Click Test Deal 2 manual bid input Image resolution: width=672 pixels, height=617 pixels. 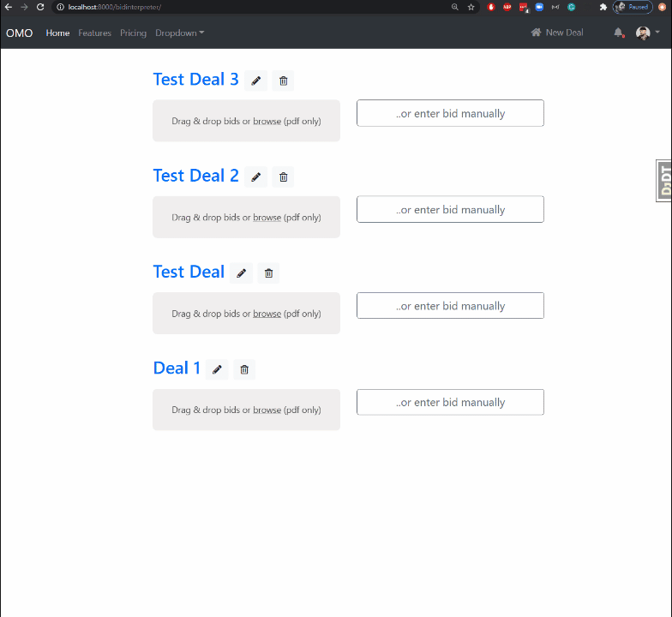pyautogui.click(x=450, y=209)
